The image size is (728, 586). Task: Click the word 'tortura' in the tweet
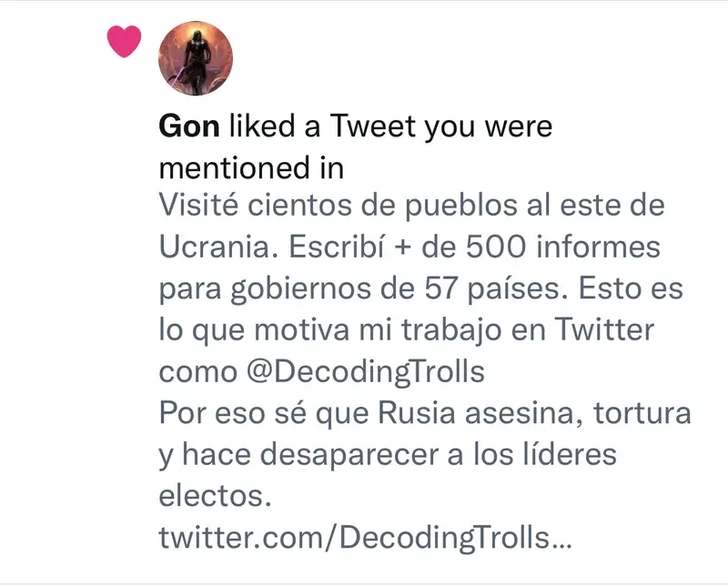click(642, 413)
